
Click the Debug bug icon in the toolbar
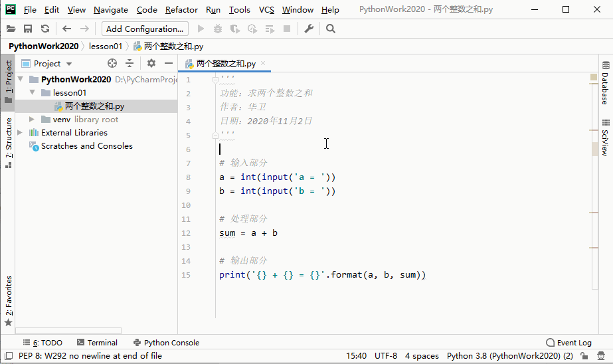218,29
